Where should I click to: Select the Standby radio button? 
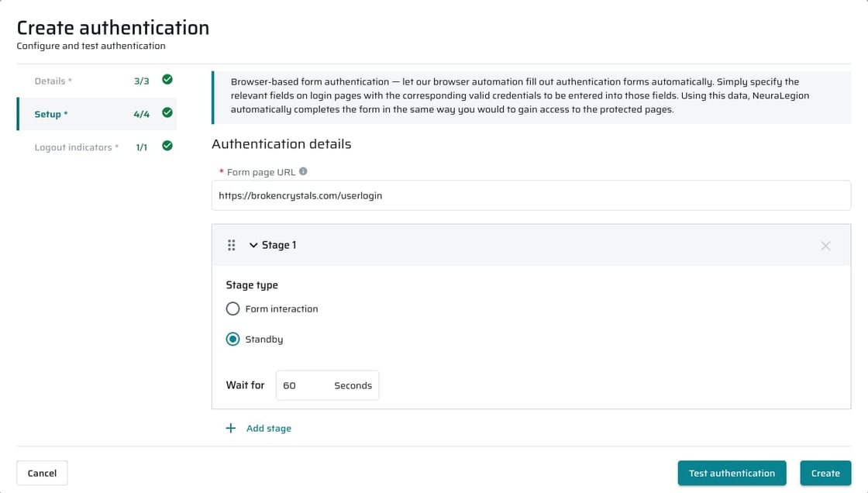point(232,339)
